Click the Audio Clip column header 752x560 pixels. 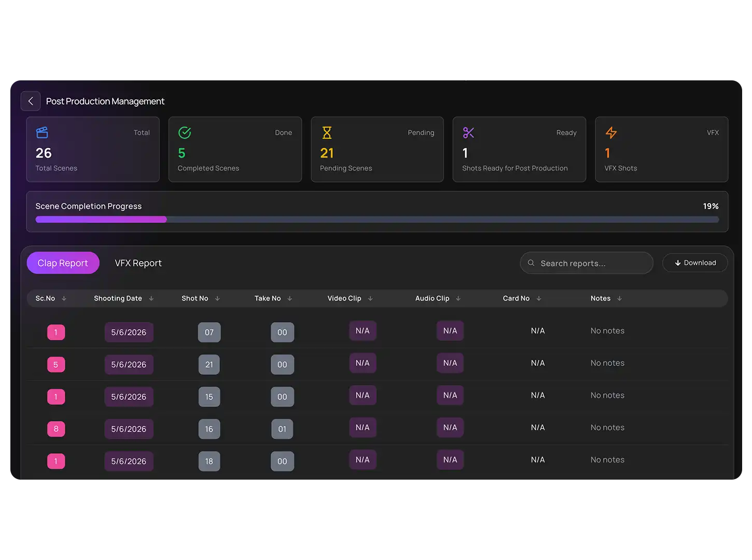coord(432,298)
